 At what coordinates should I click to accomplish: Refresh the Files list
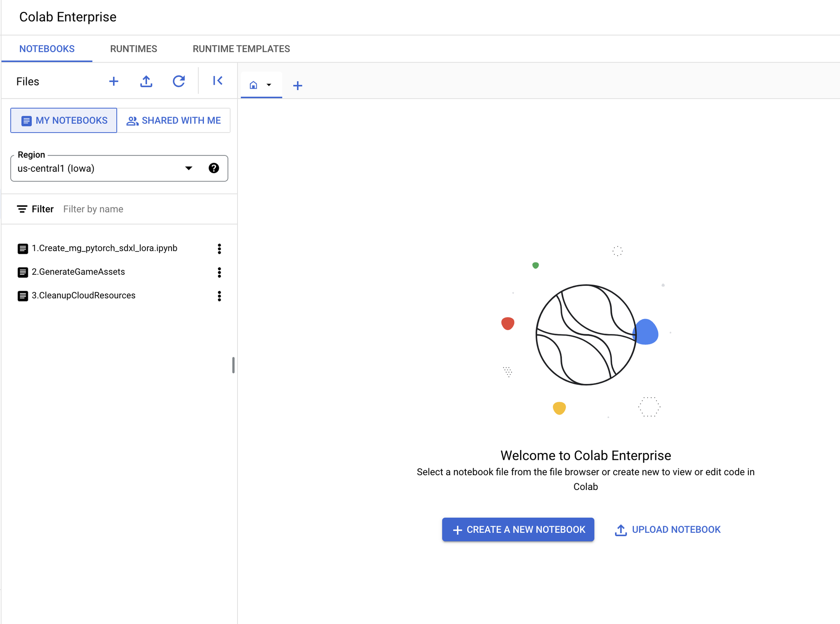(x=179, y=81)
